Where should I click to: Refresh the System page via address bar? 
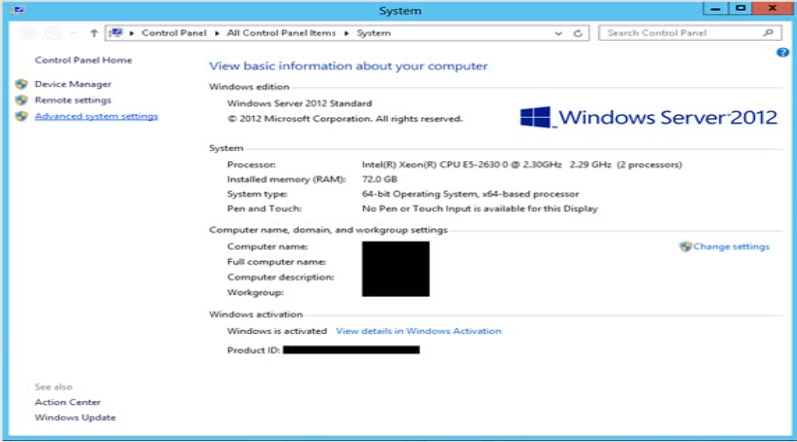pos(578,33)
